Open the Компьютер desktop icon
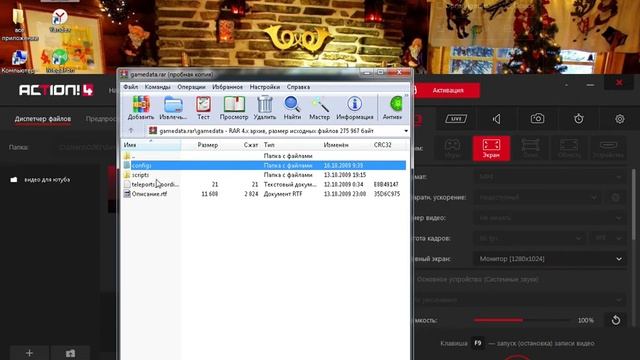 (x=18, y=62)
